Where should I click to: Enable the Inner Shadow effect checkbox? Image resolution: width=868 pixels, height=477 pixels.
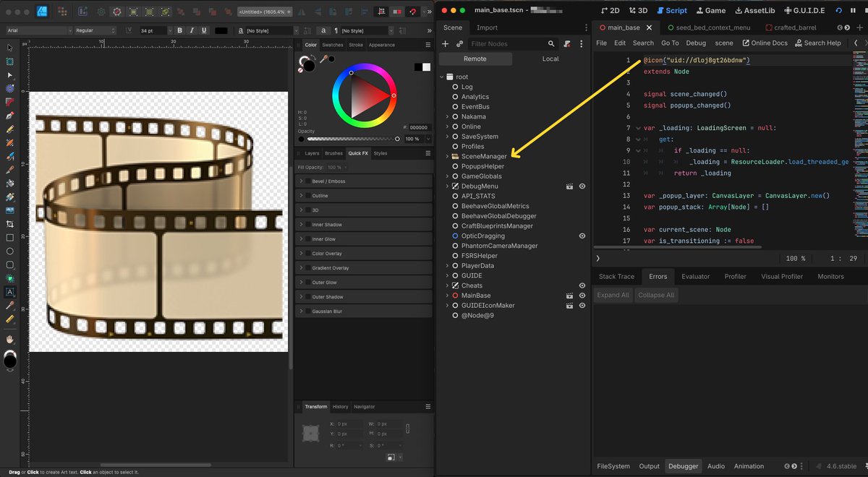[x=307, y=225]
